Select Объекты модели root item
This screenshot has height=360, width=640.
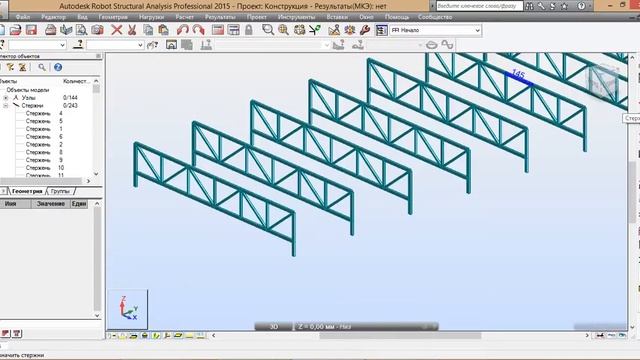click(27, 90)
